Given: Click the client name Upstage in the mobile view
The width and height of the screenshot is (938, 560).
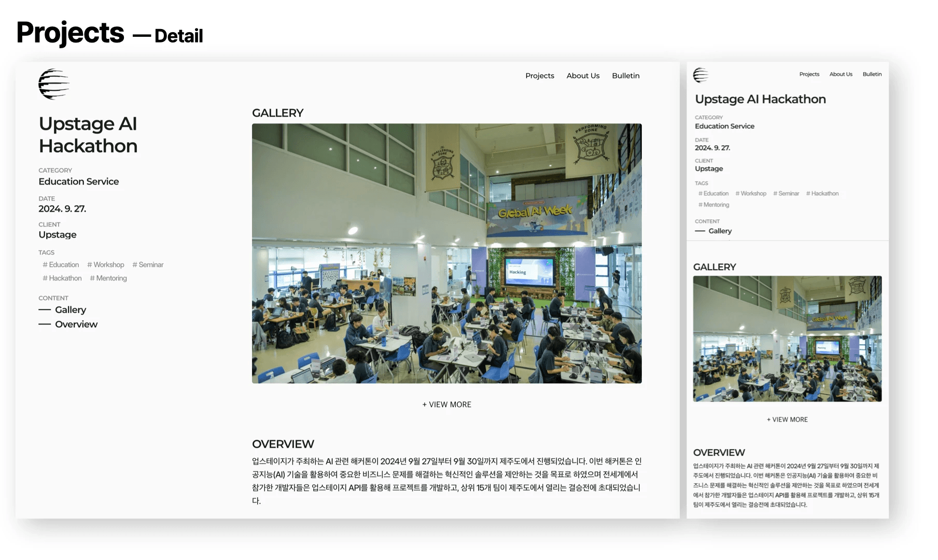Looking at the screenshot, I should tap(709, 169).
